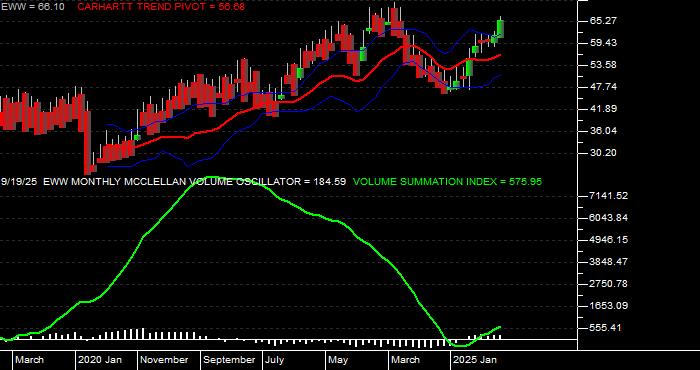The width and height of the screenshot is (700, 370).
Task: Click the first March time axis label
Action: pos(29,360)
